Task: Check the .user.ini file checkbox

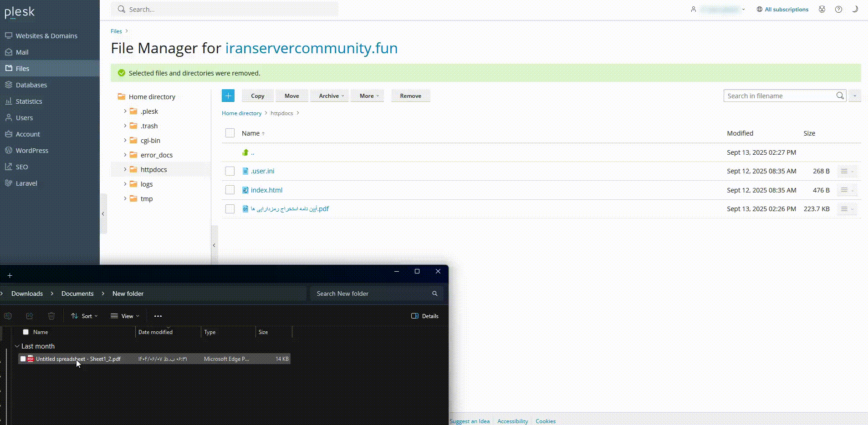Action: (230, 171)
